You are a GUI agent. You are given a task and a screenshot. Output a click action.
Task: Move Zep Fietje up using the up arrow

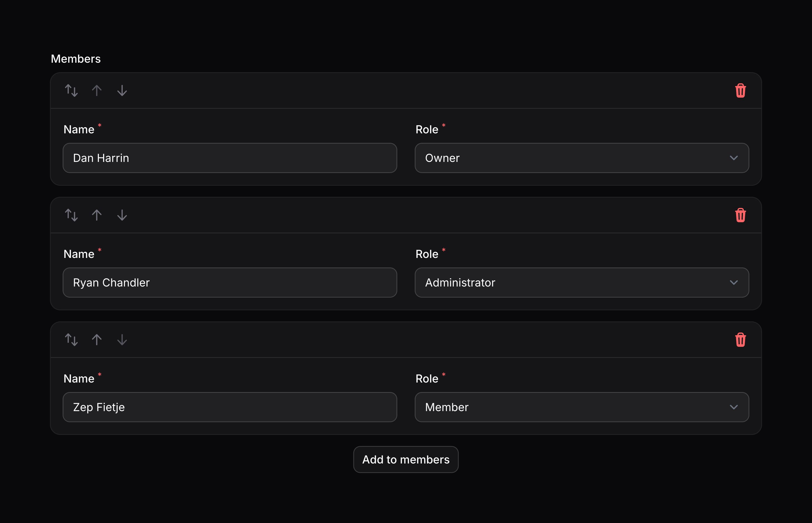tap(96, 340)
